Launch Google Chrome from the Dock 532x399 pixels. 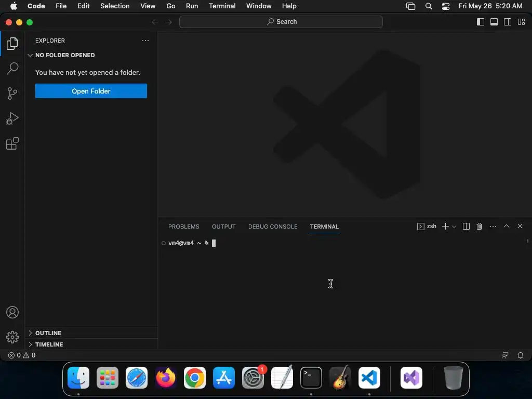point(195,378)
